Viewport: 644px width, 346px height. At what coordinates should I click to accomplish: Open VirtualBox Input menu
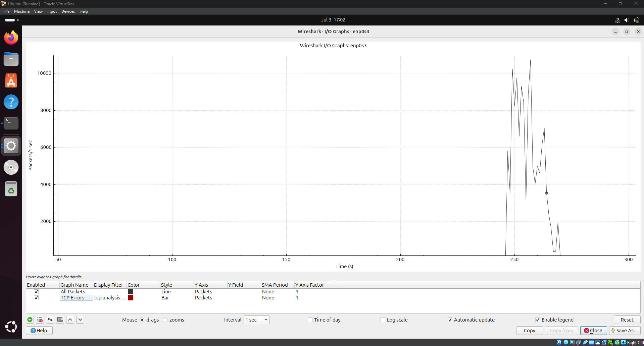click(52, 11)
